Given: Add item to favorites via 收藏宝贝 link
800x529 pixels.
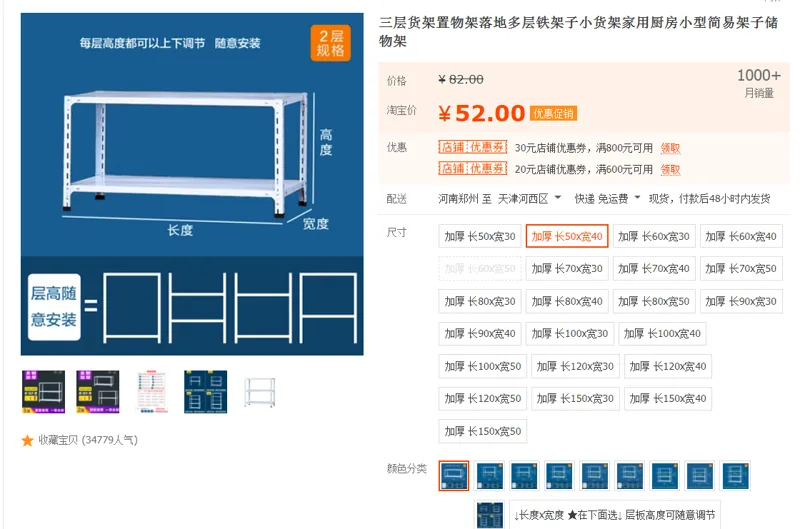Looking at the screenshot, I should [x=88, y=440].
